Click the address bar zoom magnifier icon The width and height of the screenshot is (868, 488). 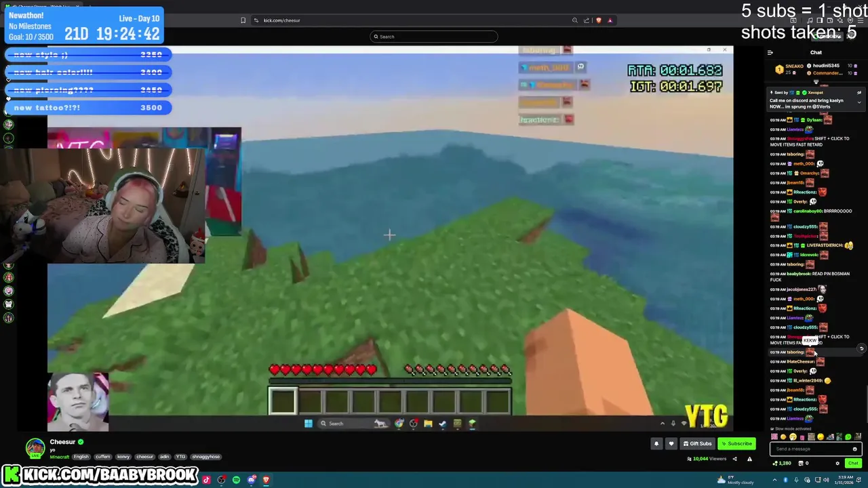575,20
